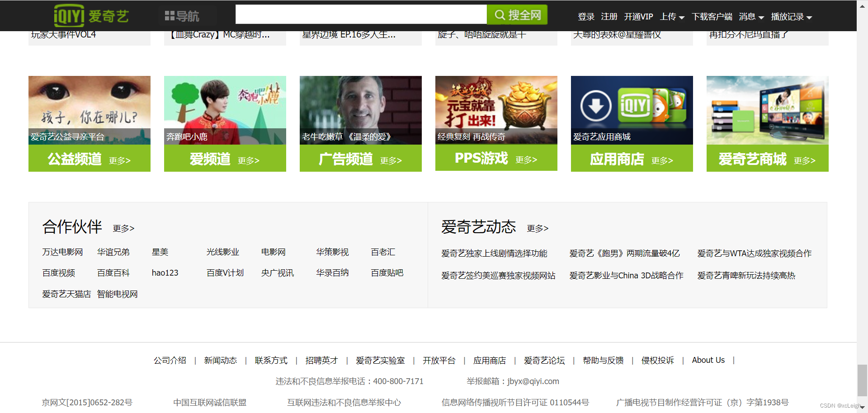Screen dimensions: 868x413
Task: Open footer link 公司介绍
Action: pos(170,361)
